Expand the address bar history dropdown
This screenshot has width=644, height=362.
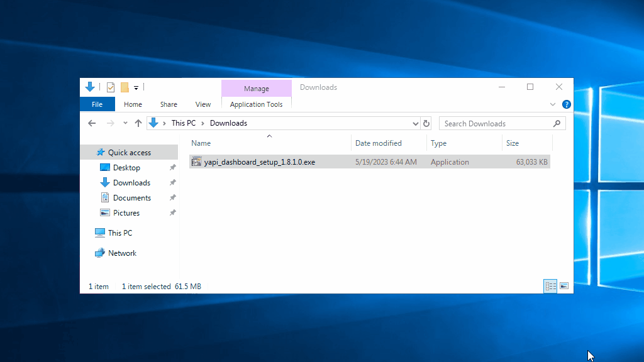coord(415,123)
